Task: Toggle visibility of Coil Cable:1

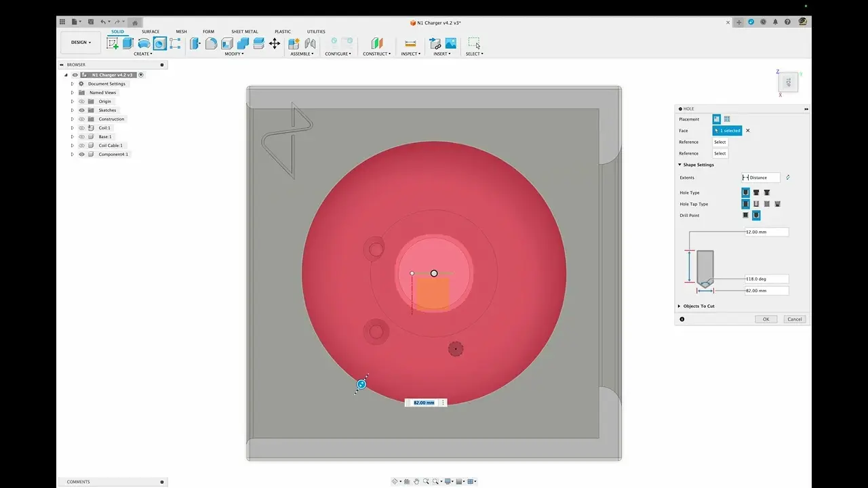Action: tap(81, 146)
